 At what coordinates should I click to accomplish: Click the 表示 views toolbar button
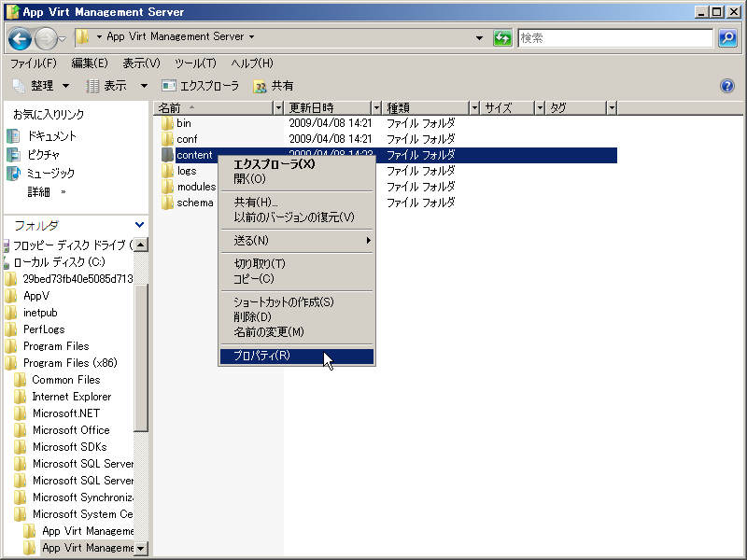[x=107, y=86]
